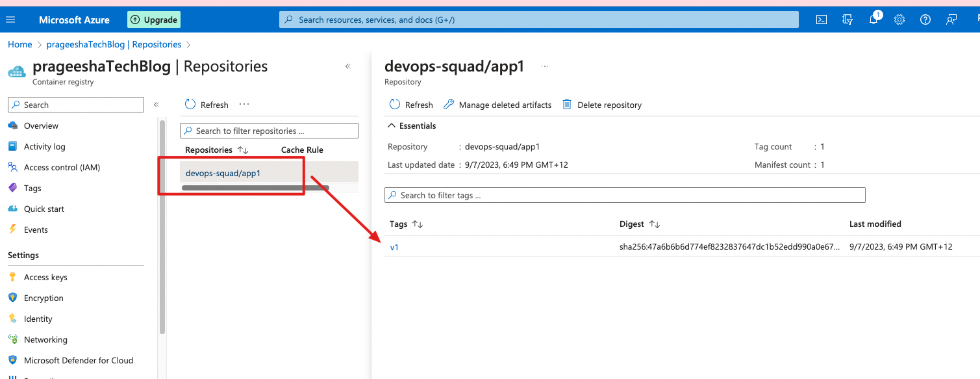Open more options next to Refresh
The image size is (980, 379).
click(x=244, y=104)
